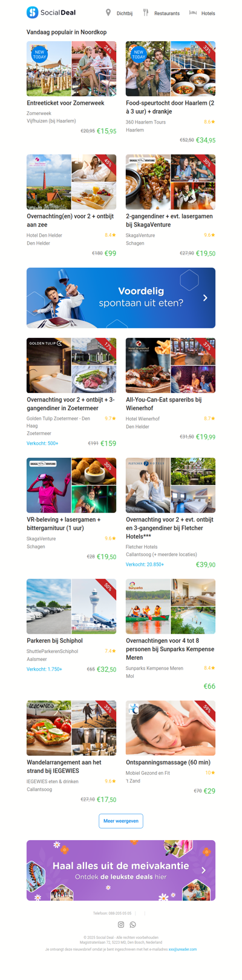Click the Meer weergeven button
Screen dimensions: 242x980
tap(121, 821)
